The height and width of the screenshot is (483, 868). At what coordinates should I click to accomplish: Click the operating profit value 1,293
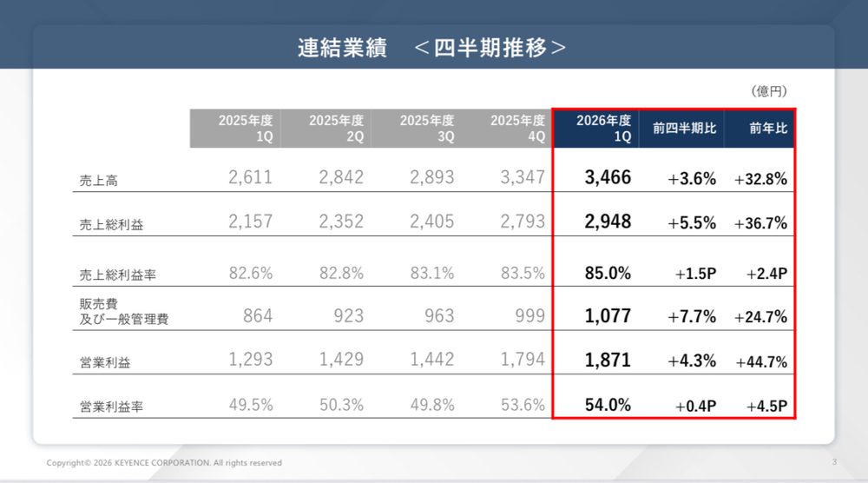[x=251, y=360]
